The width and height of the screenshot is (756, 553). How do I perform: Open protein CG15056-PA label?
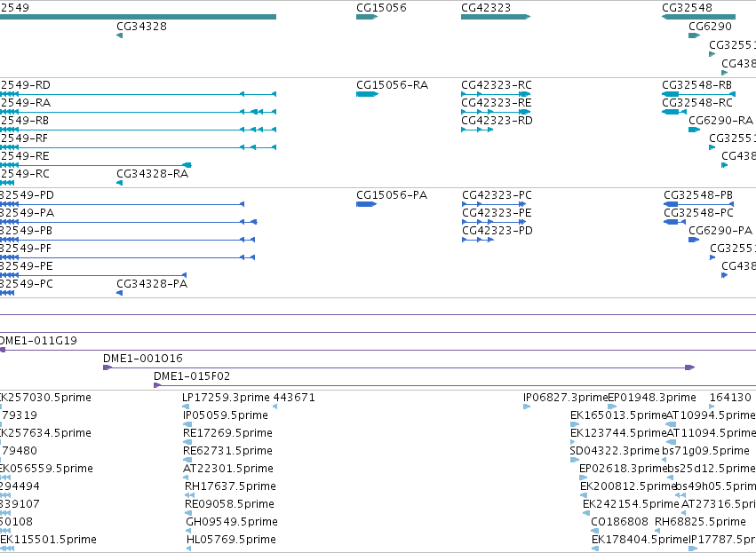pos(392,195)
